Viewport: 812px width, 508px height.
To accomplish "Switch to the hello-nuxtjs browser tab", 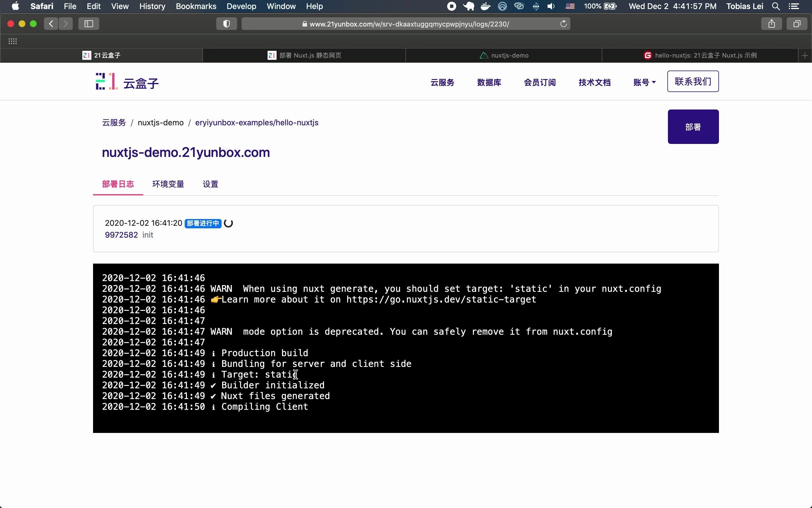I will point(700,55).
